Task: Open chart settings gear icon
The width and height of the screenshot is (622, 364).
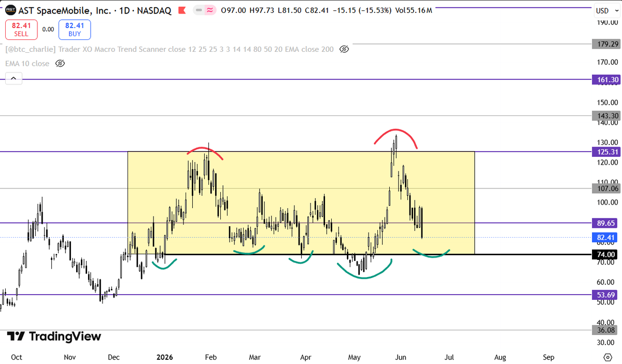Action: pos(608,357)
